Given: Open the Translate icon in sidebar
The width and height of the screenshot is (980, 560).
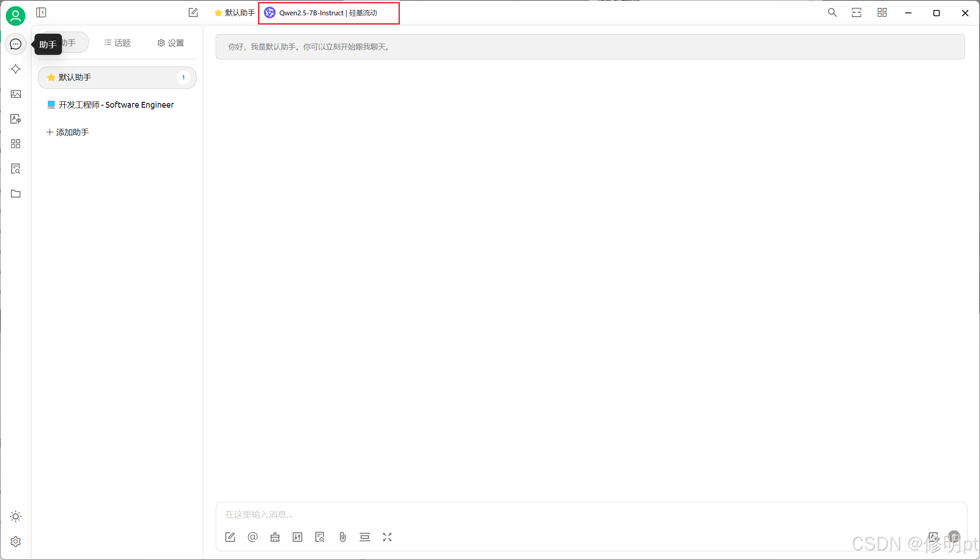Looking at the screenshot, I should [x=15, y=119].
